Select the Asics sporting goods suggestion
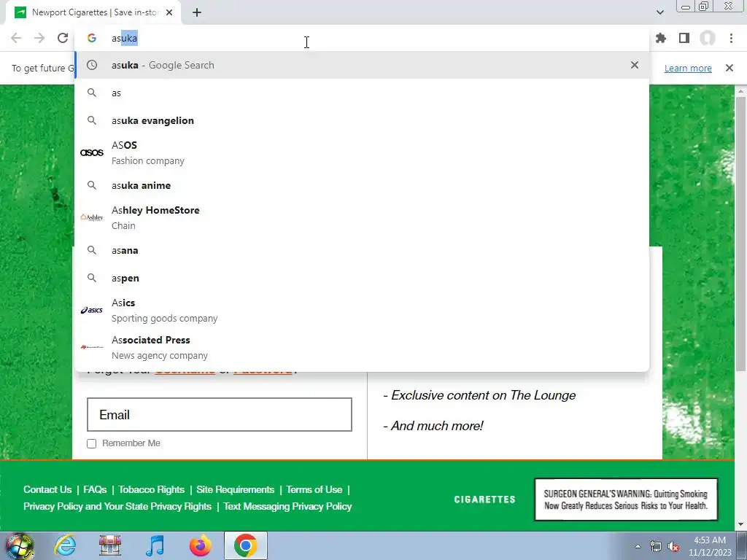The height and width of the screenshot is (560, 747). pos(362,310)
